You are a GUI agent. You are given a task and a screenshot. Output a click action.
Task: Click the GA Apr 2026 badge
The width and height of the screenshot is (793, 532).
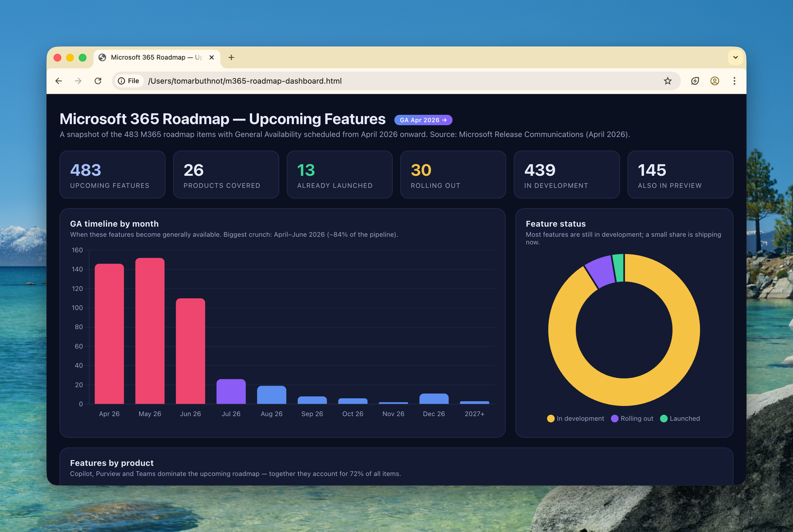tap(423, 120)
